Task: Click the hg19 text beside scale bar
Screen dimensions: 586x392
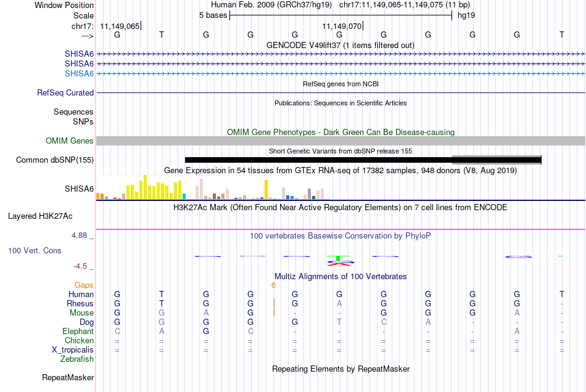Action: click(x=466, y=15)
